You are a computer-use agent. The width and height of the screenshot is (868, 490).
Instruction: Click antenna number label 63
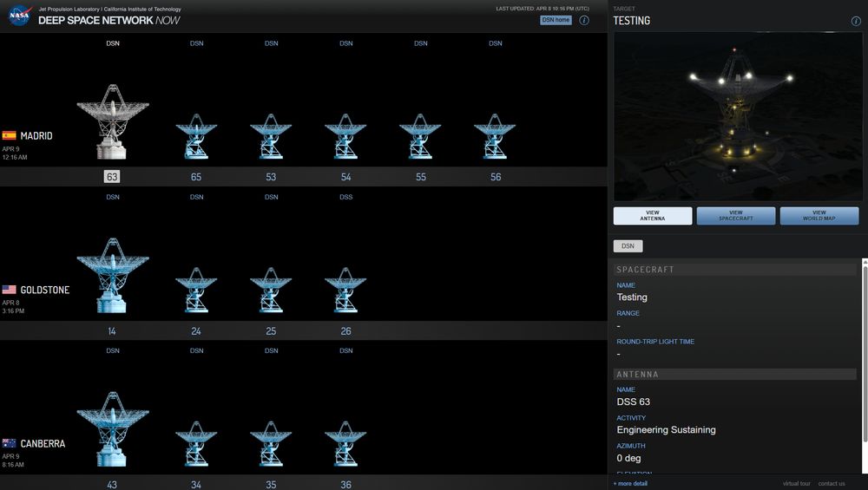pyautogui.click(x=112, y=177)
